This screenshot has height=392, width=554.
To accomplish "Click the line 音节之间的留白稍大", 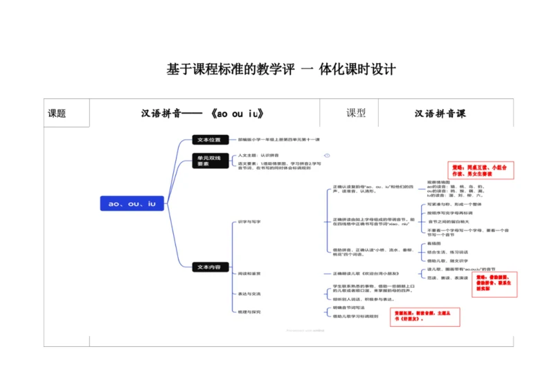I will 449,222.
